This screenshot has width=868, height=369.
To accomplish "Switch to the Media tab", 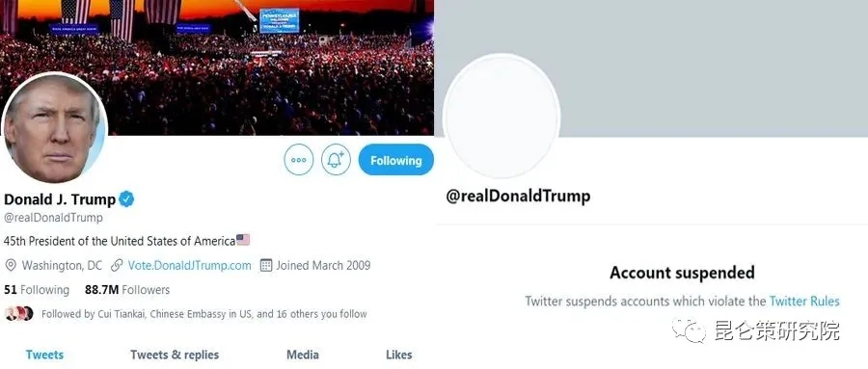I will [303, 355].
